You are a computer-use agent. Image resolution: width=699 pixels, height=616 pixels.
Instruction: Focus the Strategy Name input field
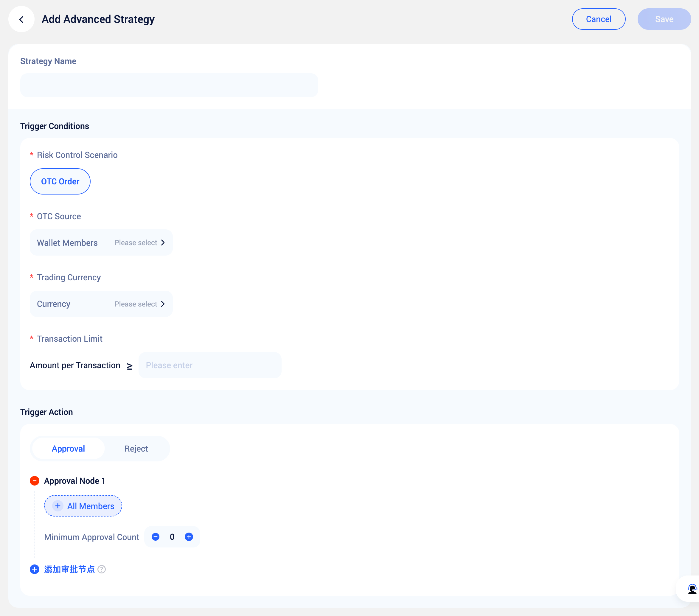click(169, 85)
